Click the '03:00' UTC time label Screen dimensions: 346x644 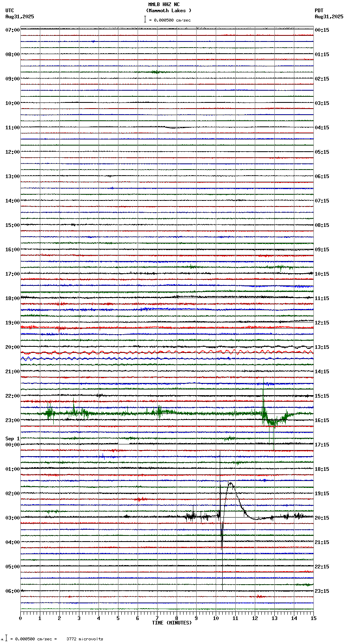coord(13,518)
